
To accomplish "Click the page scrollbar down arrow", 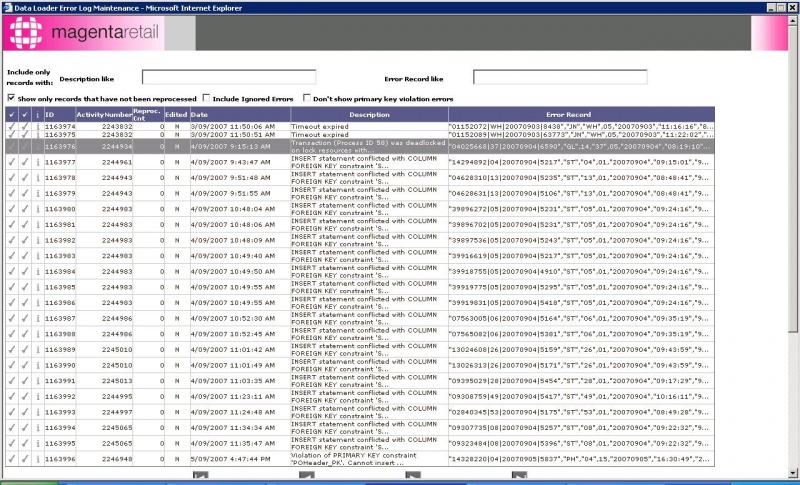I will [792, 473].
